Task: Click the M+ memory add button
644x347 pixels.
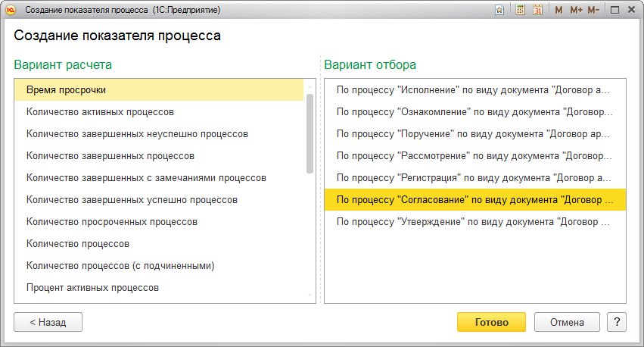Action: pos(576,10)
